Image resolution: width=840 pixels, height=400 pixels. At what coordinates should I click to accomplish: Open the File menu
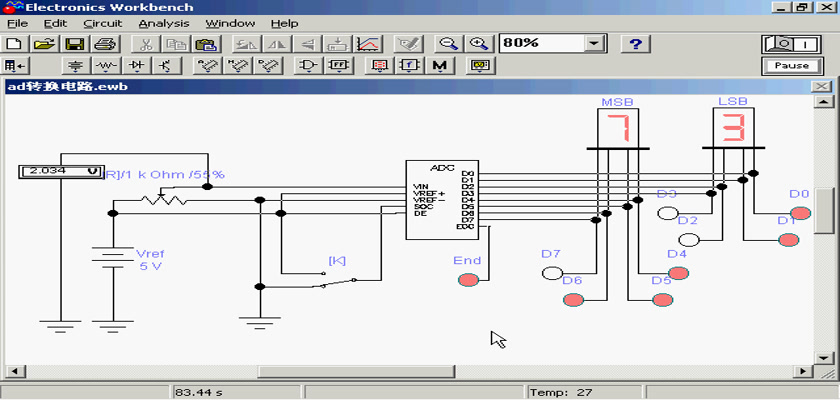(x=17, y=24)
